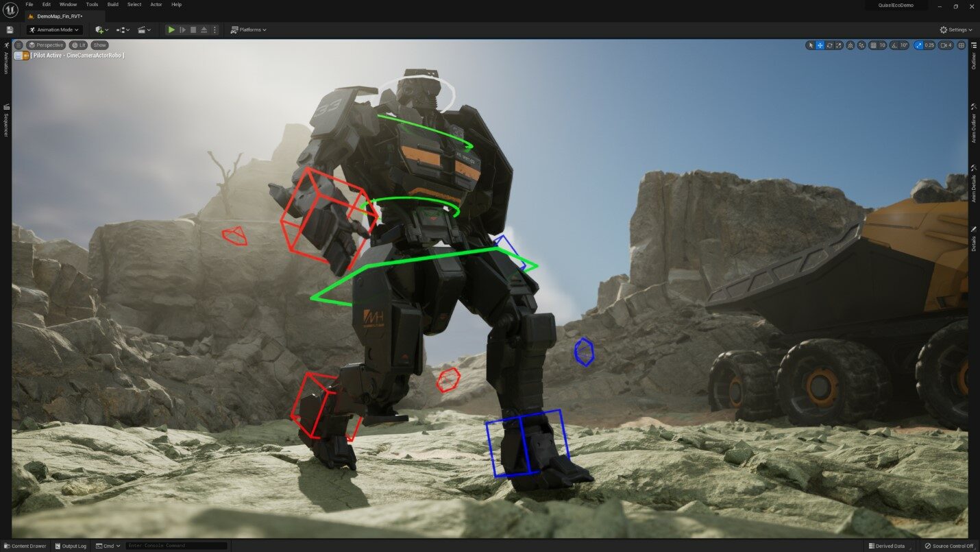Click the Enter Console Command field
This screenshot has width=980, height=552.
[x=175, y=546]
